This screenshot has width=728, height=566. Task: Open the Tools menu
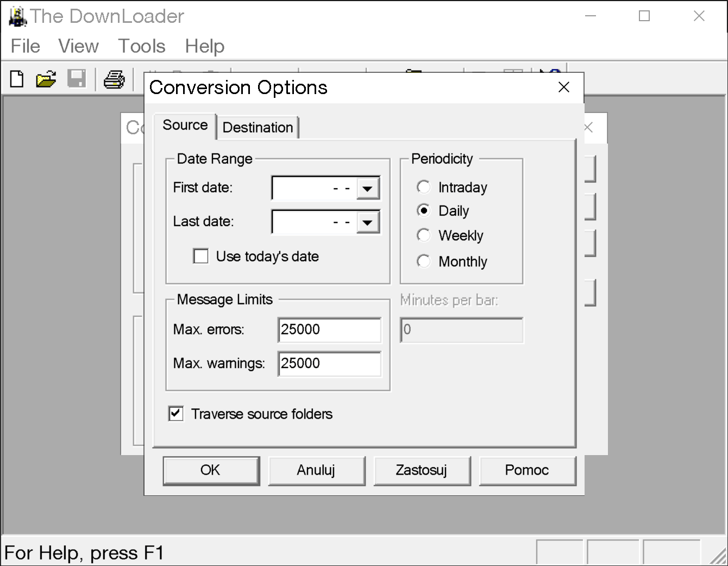pyautogui.click(x=141, y=46)
